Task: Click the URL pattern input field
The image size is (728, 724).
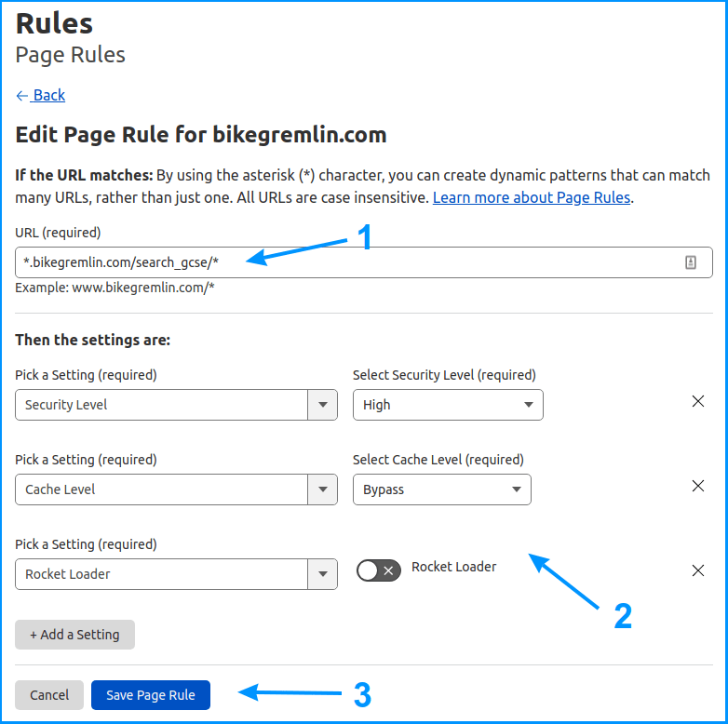Action: 364,262
